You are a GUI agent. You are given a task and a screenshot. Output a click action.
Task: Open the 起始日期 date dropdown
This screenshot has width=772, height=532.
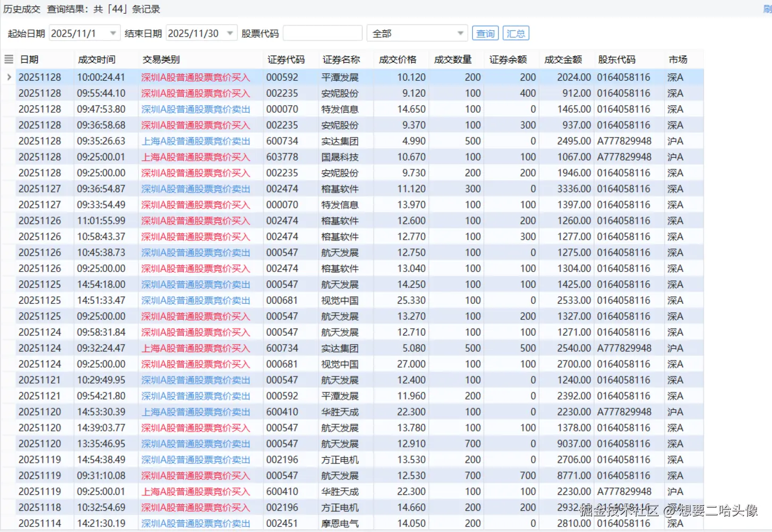[x=113, y=32]
